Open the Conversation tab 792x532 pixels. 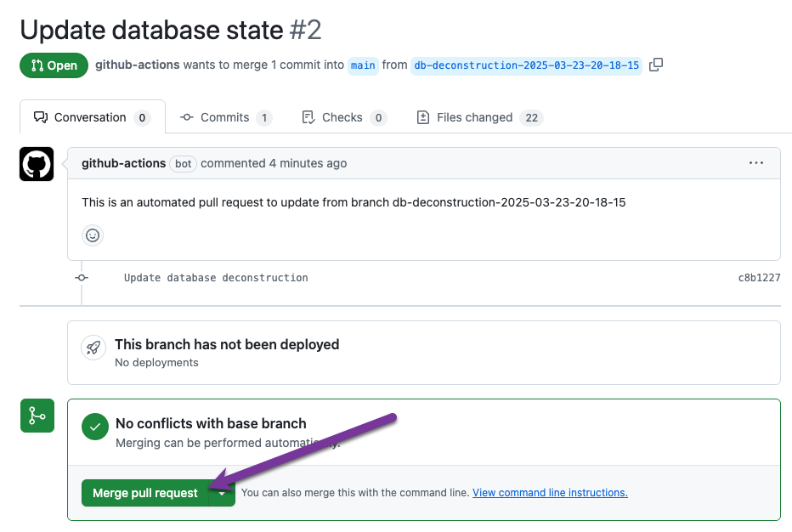pos(93,117)
